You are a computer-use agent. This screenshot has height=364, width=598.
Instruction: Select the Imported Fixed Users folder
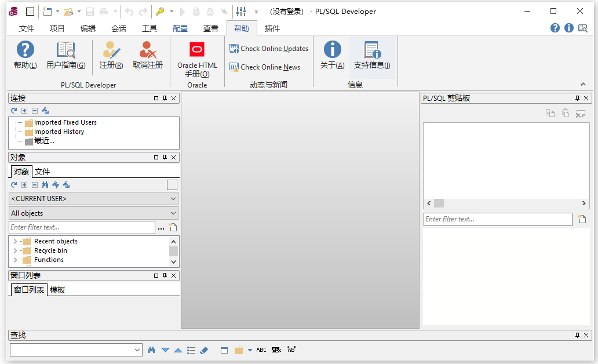(65, 122)
